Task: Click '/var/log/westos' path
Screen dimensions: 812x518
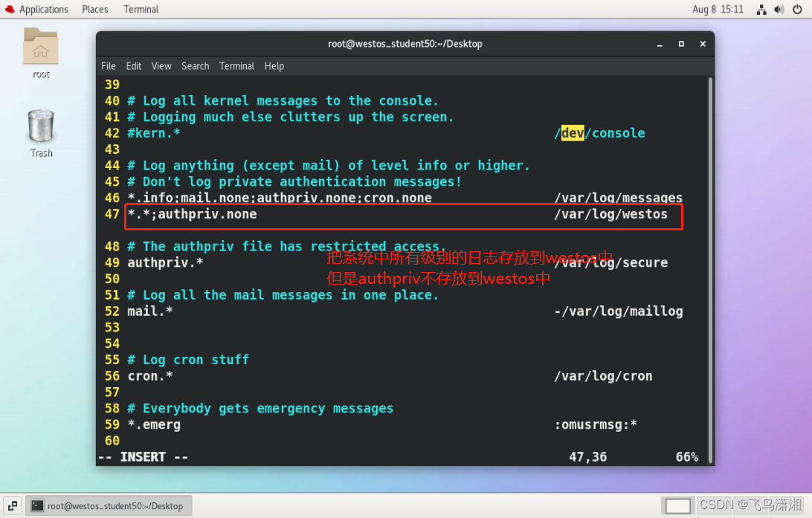Action: [610, 214]
